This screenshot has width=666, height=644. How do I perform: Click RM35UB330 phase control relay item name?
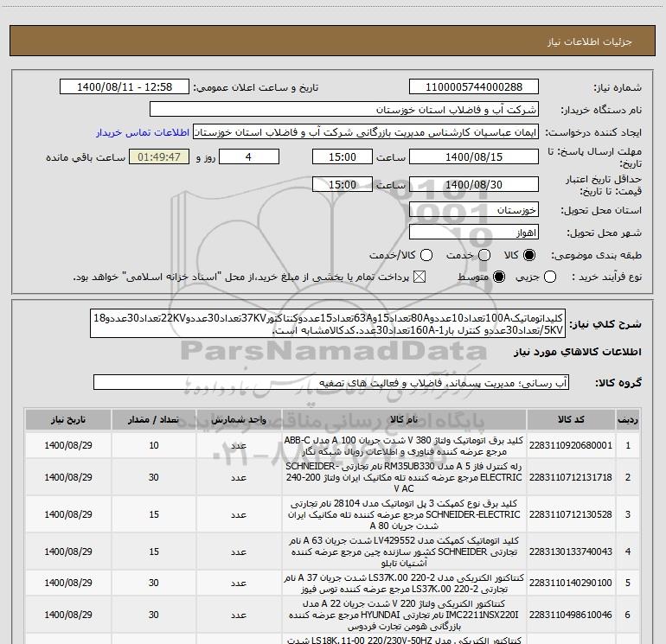click(404, 477)
